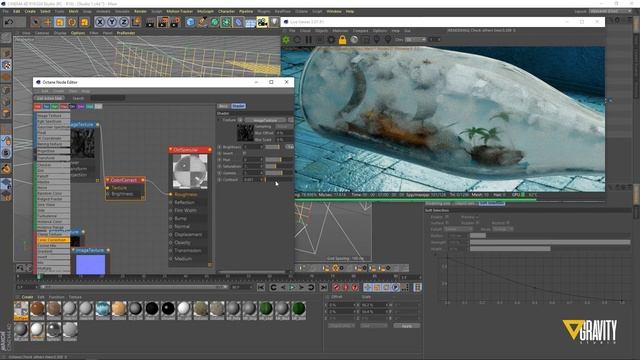Open coordinate manager Object mode dropdown
The height and width of the screenshot is (360, 640).
tap(341, 326)
